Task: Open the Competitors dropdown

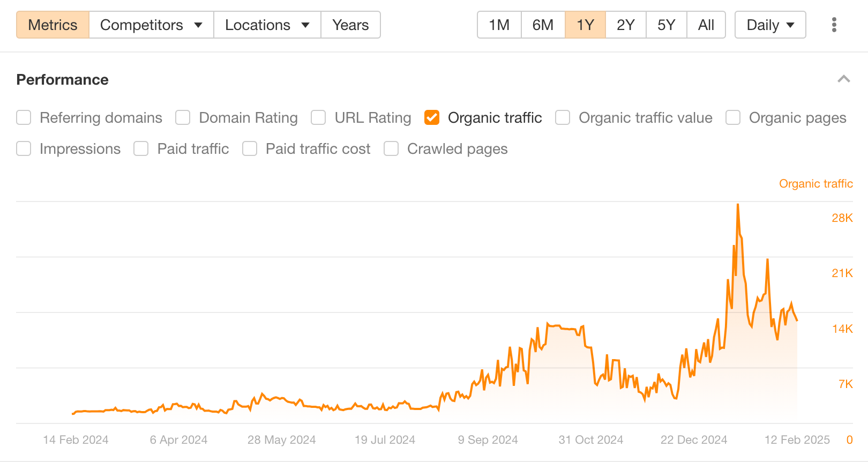Action: [151, 25]
